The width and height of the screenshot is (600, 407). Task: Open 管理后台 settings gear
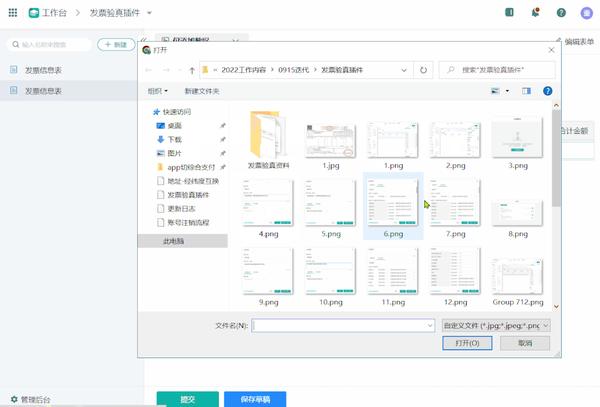click(x=14, y=399)
